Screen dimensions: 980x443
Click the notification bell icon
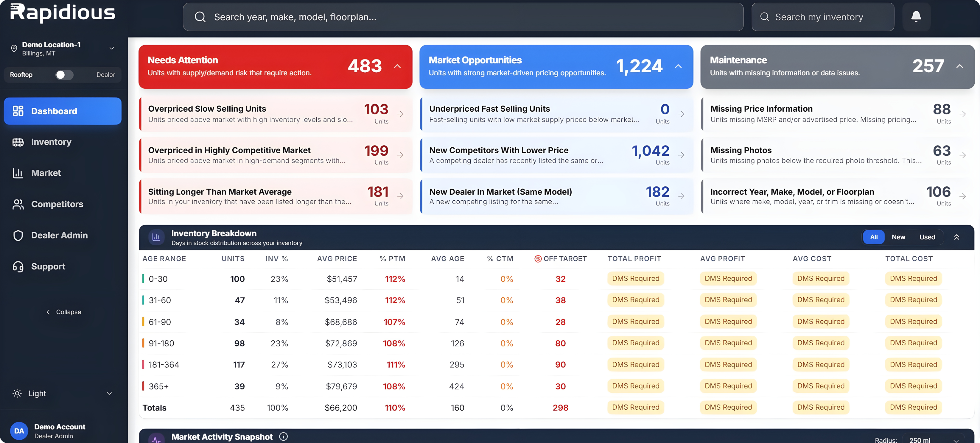tap(916, 16)
